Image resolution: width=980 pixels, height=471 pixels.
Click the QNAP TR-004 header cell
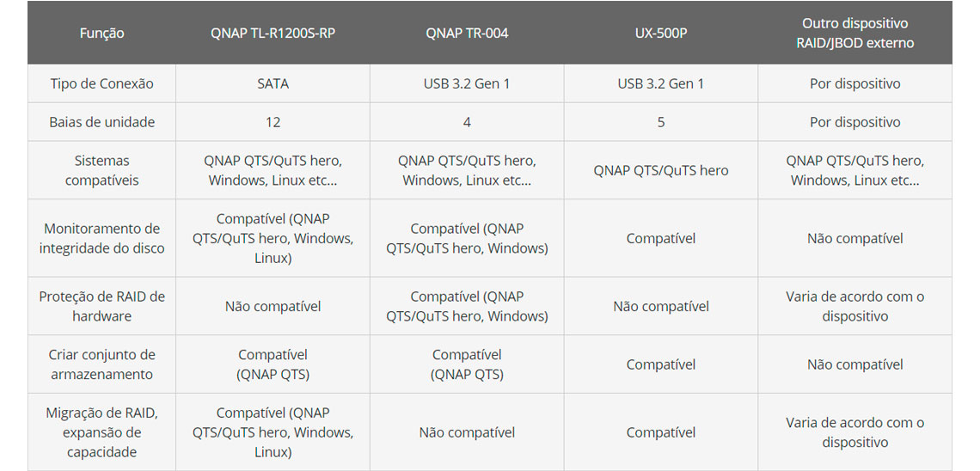(x=467, y=34)
